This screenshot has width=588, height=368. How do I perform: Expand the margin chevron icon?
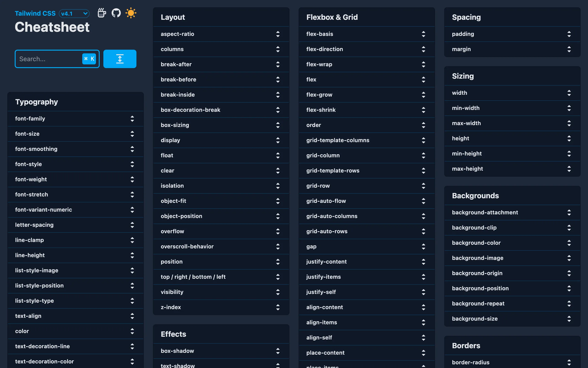(x=569, y=49)
